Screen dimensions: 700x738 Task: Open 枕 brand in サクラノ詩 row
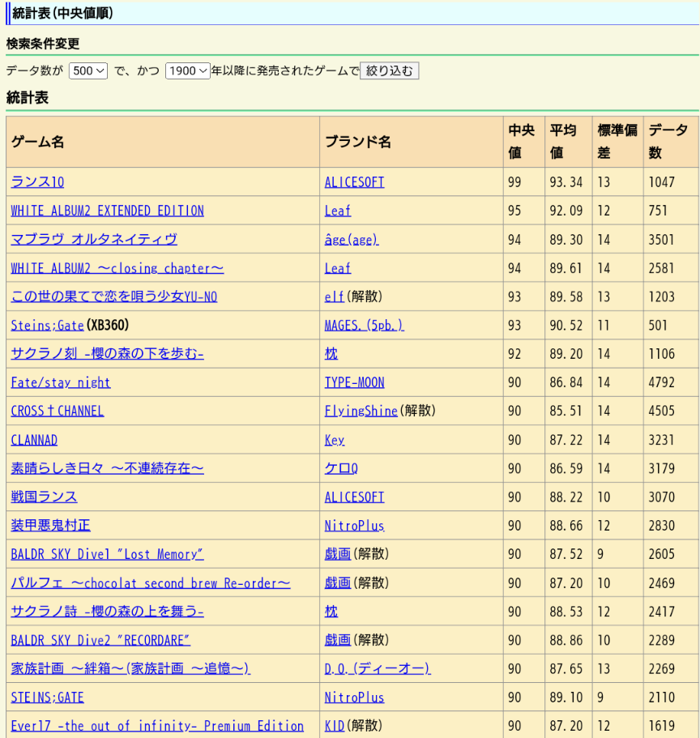(x=331, y=612)
